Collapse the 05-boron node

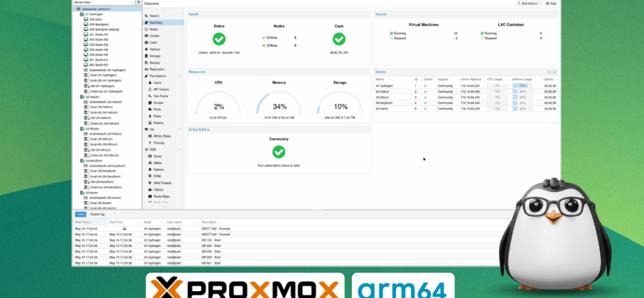point(78,192)
